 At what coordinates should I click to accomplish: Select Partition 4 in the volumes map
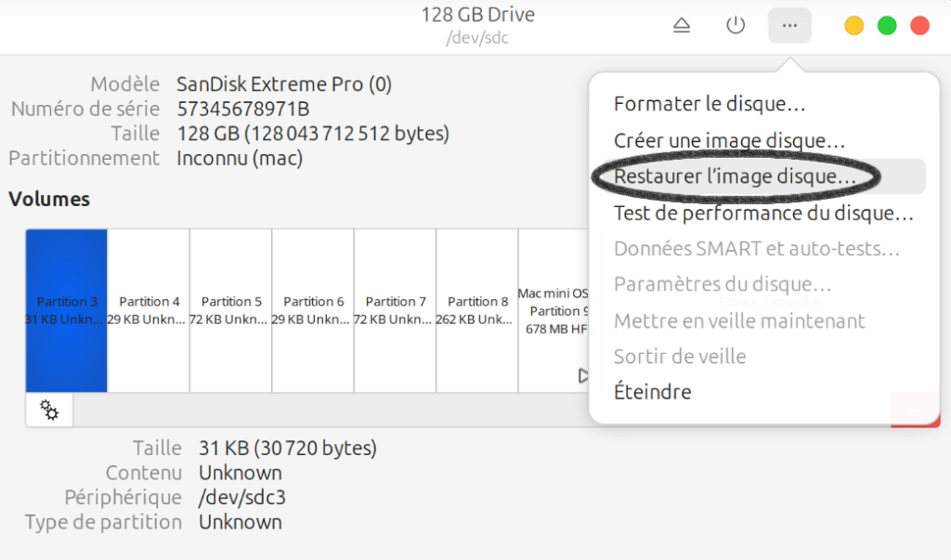[x=149, y=310]
